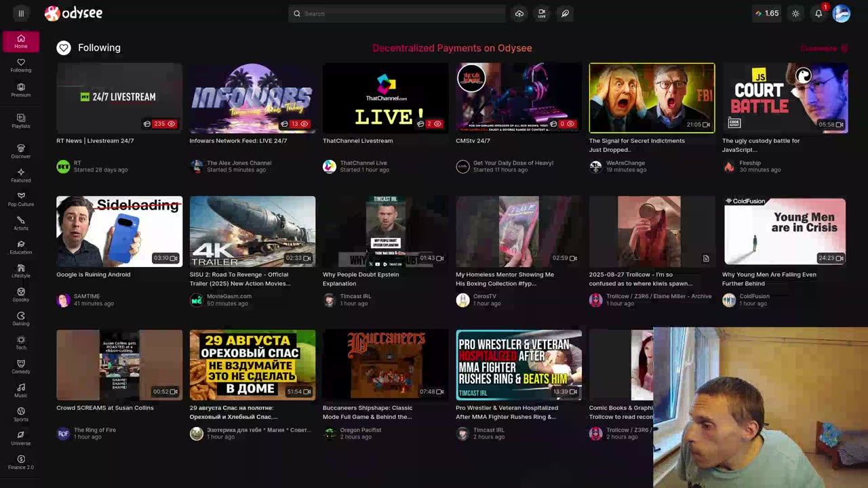The height and width of the screenshot is (488, 868).
Task: Open the ugly custody battle for JavaScript title
Action: coord(761,145)
